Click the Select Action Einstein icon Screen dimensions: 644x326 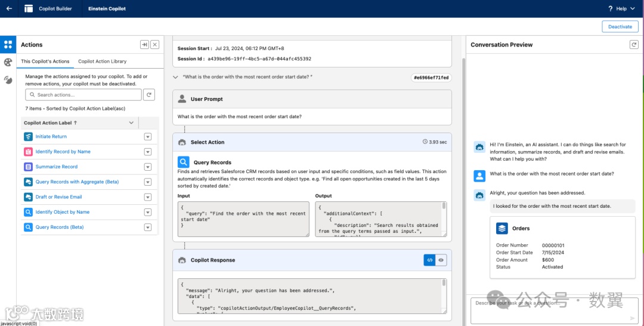coord(182,142)
